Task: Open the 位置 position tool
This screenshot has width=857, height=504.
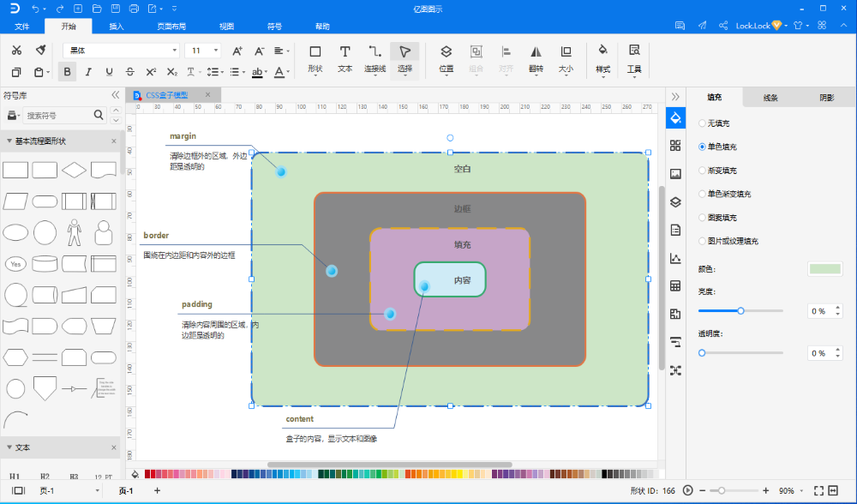Action: pyautogui.click(x=446, y=60)
